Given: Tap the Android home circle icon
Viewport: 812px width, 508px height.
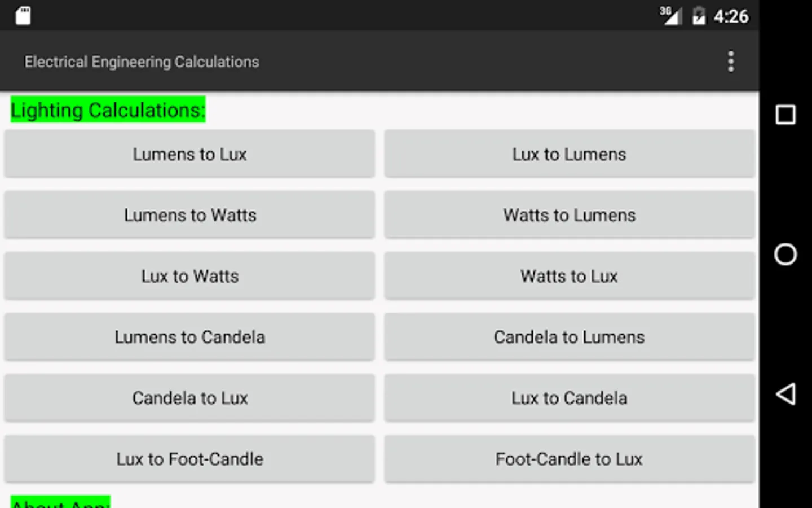Looking at the screenshot, I should (785, 255).
